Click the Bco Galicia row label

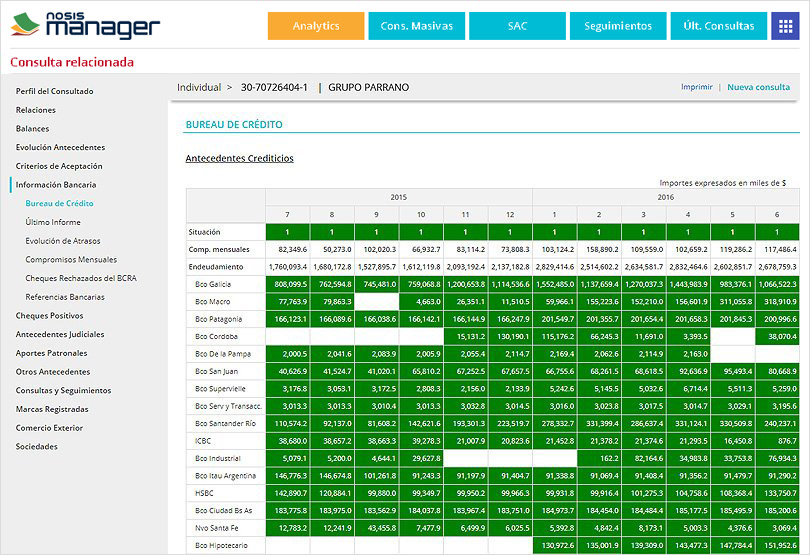[213, 284]
